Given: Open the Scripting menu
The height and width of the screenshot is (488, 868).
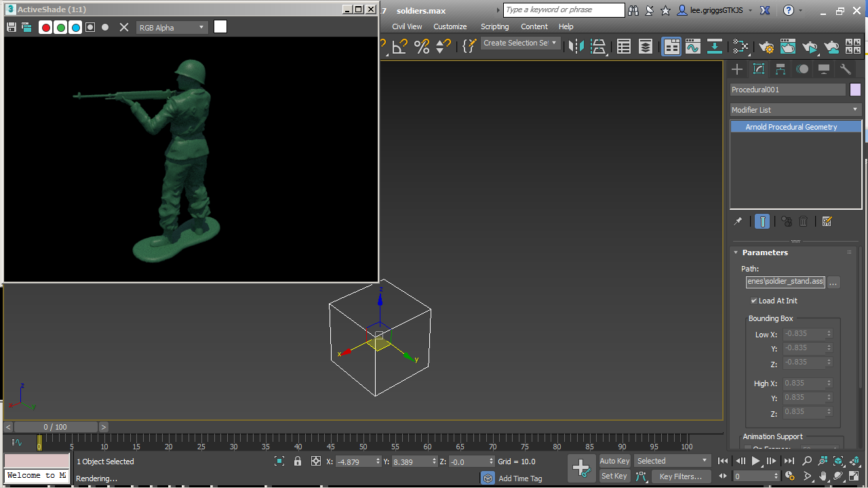Looking at the screenshot, I should pyautogui.click(x=494, y=26).
